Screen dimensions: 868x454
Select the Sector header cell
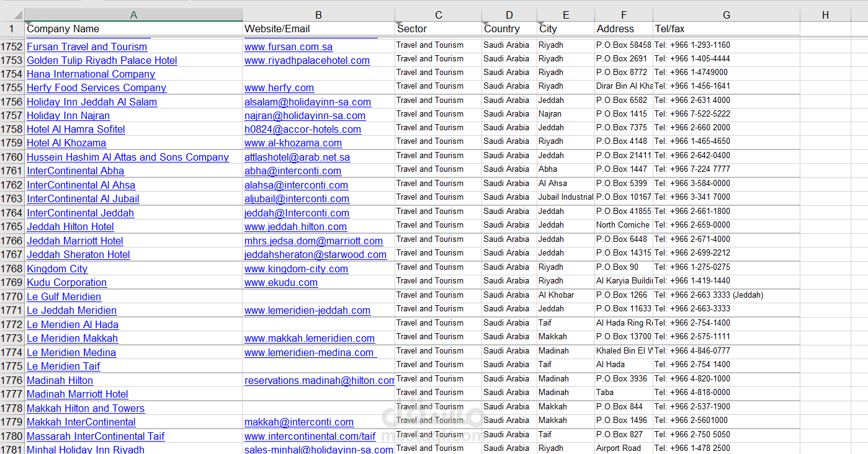coord(412,29)
